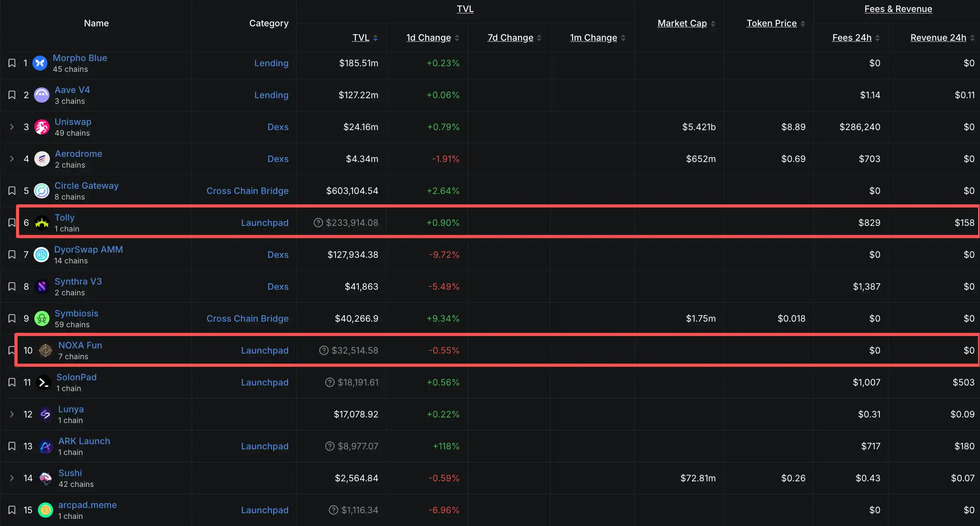Click the Tolly crown logo
Image resolution: width=980 pixels, height=526 pixels.
coord(41,223)
